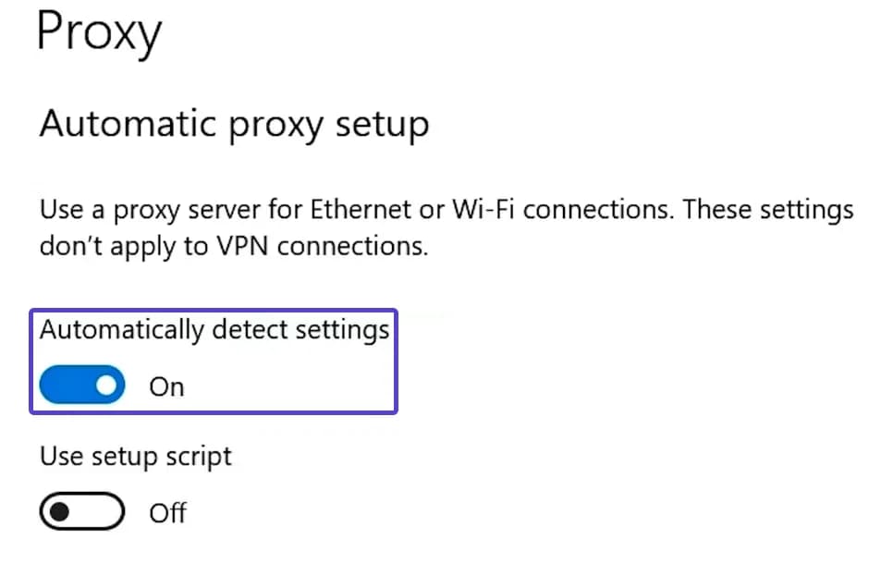
Task: Click the "Automatically detect settings" label
Action: coord(214,331)
